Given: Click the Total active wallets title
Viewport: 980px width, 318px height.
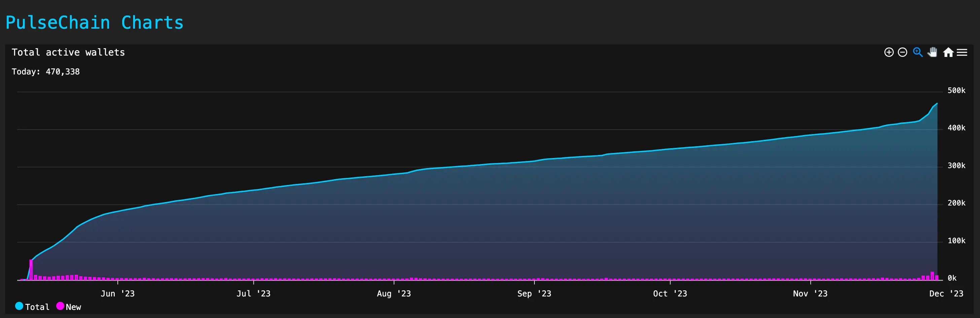Looking at the screenshot, I should coord(68,52).
